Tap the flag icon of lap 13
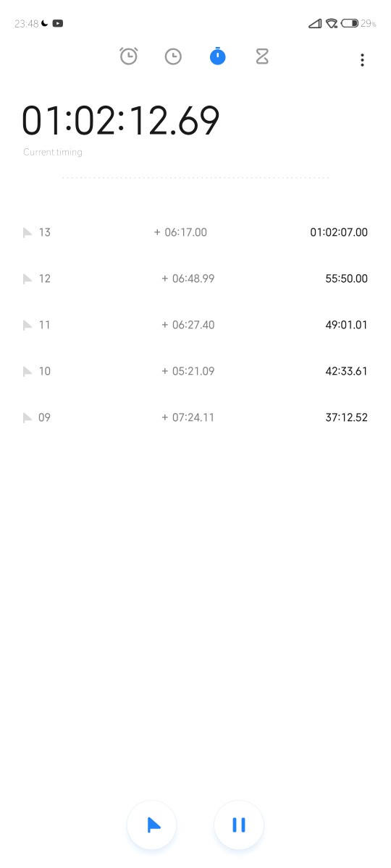This screenshot has width=391, height=868. (28, 233)
